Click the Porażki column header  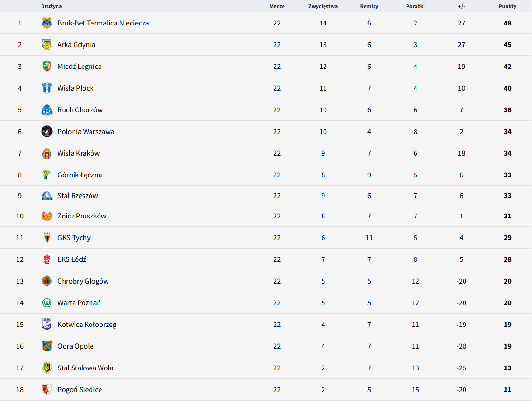click(416, 6)
